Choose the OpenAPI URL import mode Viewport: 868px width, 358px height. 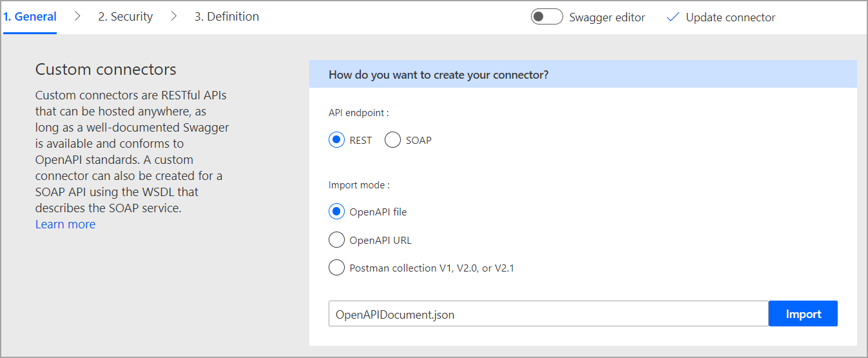pyautogui.click(x=336, y=240)
